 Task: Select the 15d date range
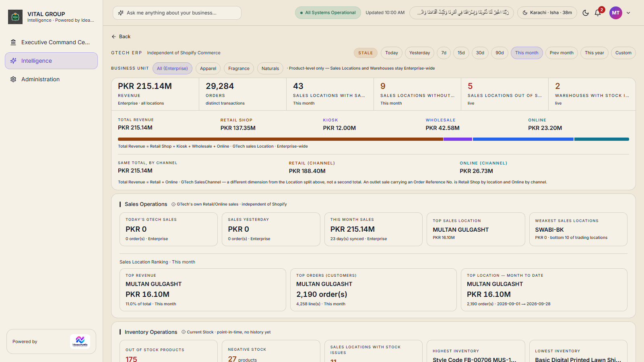point(461,53)
